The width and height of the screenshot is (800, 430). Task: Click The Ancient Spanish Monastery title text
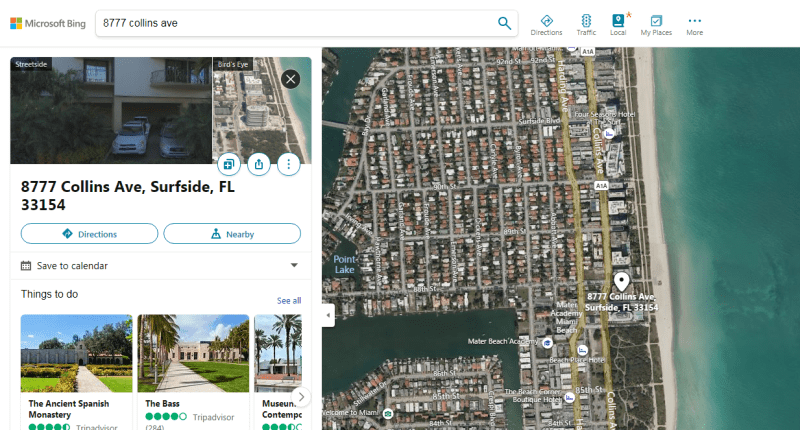pyautogui.click(x=69, y=409)
